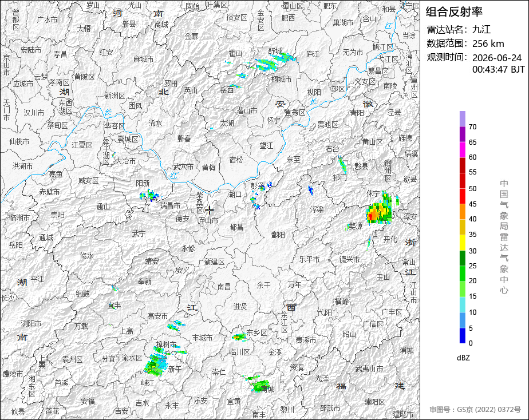Click the 乐平市 label
The width and height of the screenshot is (529, 420).
pyautogui.click(x=309, y=259)
